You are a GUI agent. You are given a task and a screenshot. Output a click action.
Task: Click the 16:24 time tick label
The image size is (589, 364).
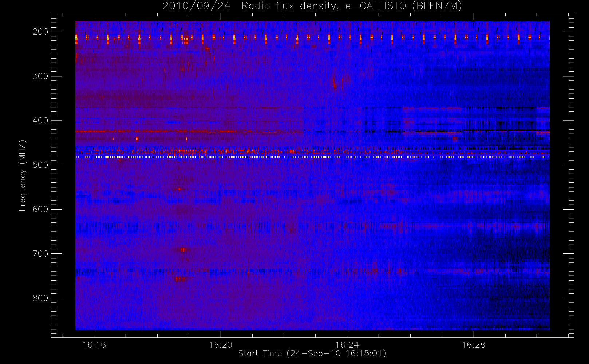347,345
